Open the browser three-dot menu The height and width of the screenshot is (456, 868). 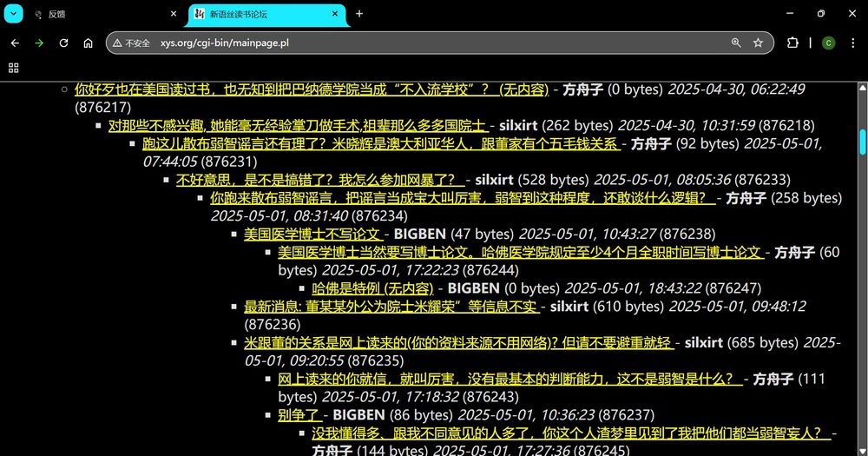(852, 43)
